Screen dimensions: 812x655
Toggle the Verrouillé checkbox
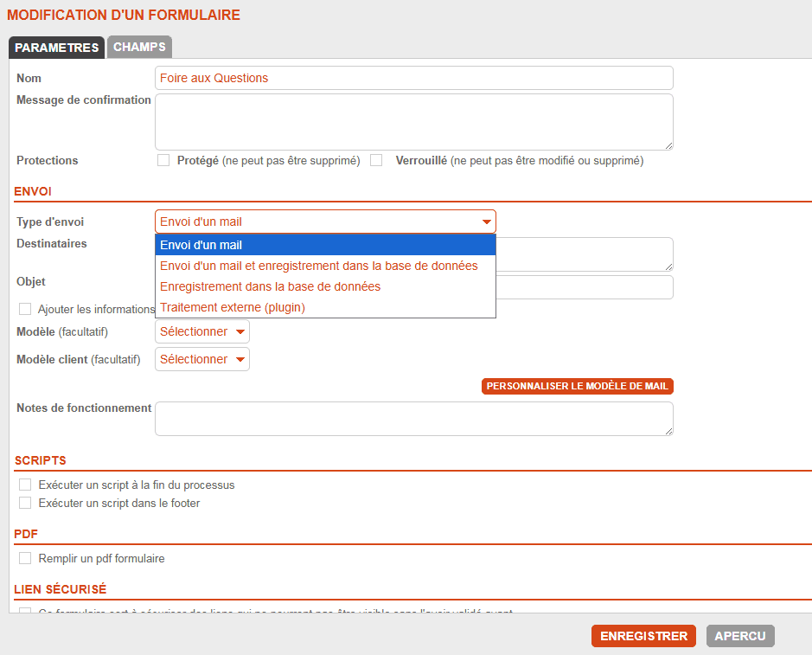tap(376, 160)
